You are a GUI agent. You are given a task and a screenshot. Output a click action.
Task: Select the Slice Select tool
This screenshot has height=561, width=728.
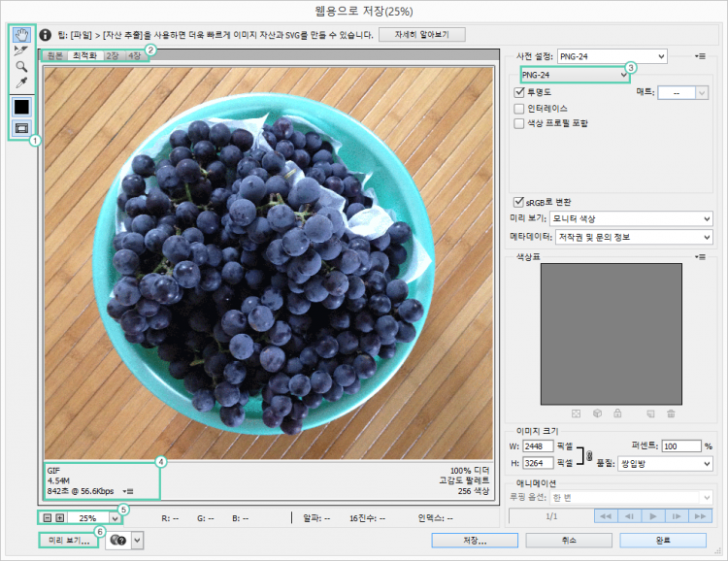[20, 49]
